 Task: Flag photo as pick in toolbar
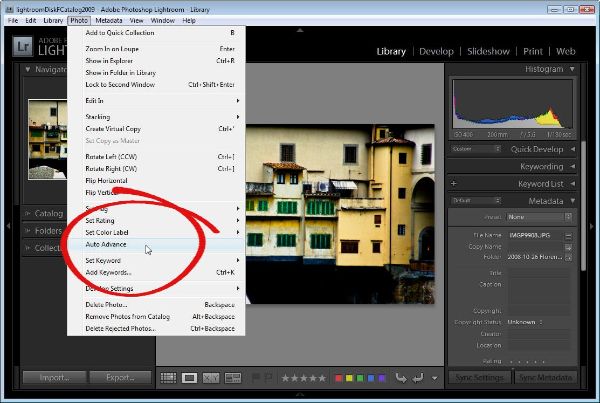256,378
